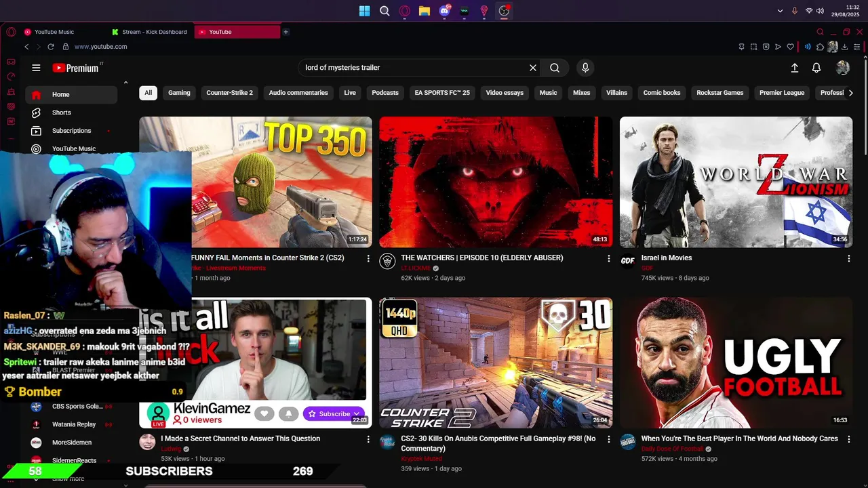Select the Premier League chip
The image size is (868, 488).
(782, 93)
